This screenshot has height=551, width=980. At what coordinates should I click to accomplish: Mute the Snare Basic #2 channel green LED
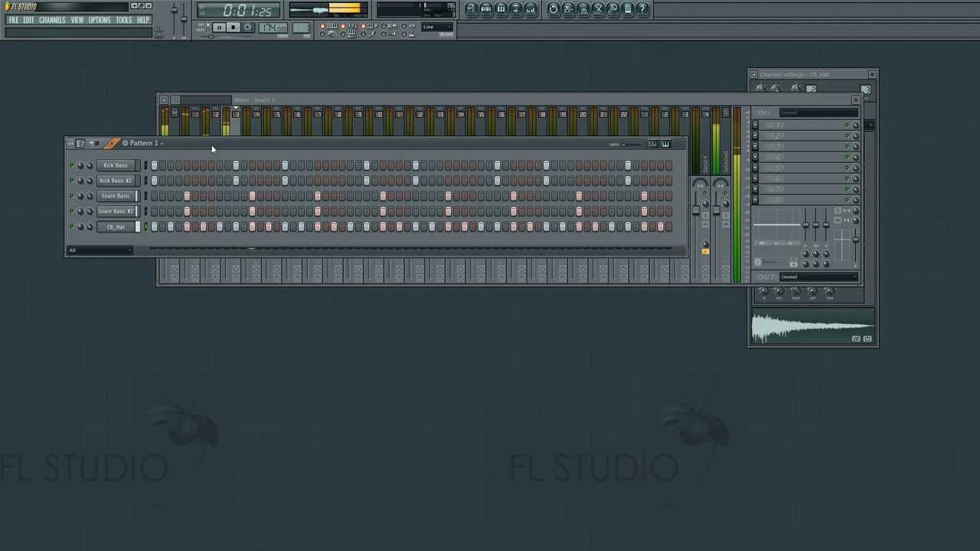coord(72,211)
